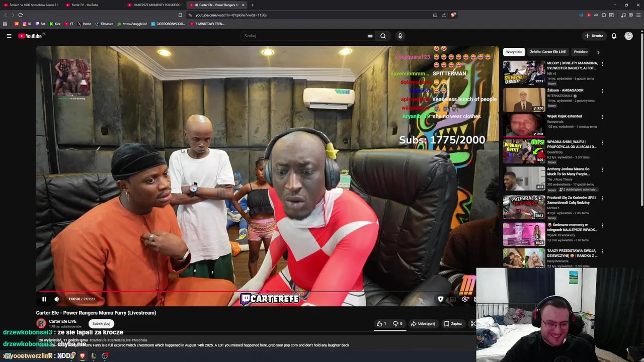Switch to the Torcik TV - YouTube tab
The height and width of the screenshot is (362, 644).
[92, 5]
